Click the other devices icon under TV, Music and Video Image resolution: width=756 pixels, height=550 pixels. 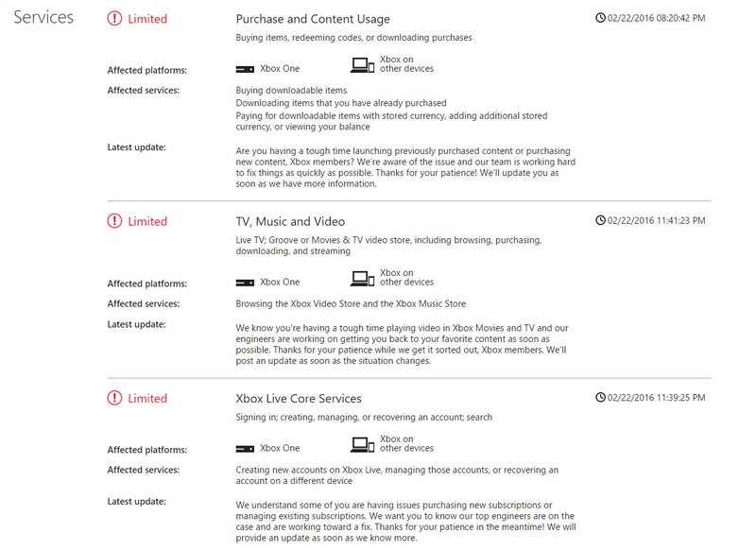click(x=362, y=279)
